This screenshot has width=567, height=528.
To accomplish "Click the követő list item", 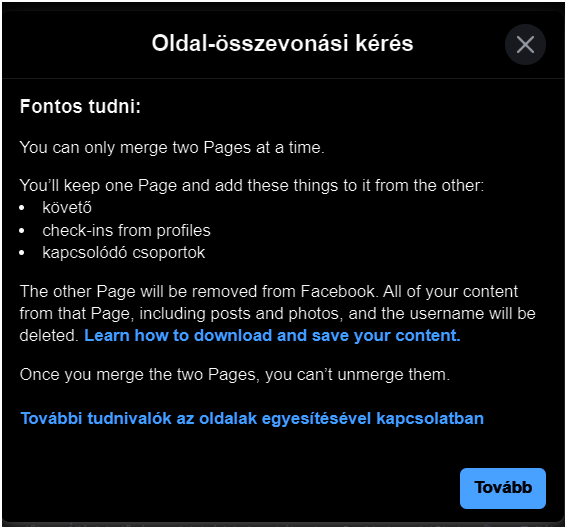I will (x=67, y=208).
